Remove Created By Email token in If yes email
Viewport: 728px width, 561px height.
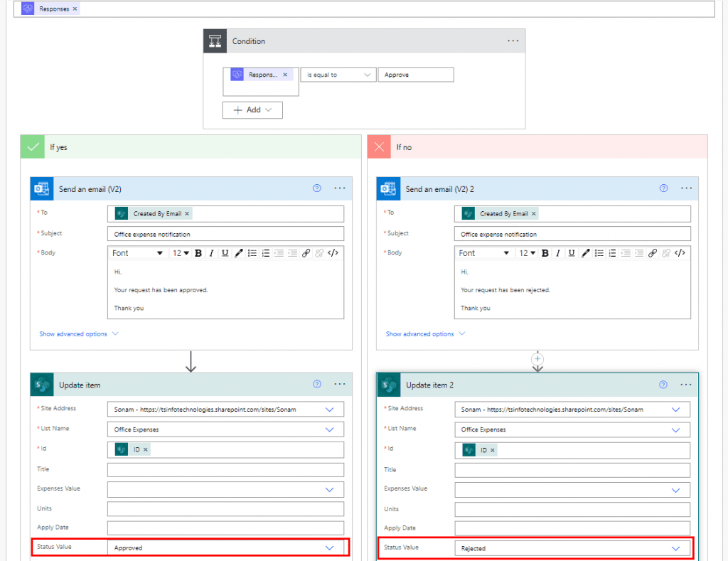click(187, 213)
